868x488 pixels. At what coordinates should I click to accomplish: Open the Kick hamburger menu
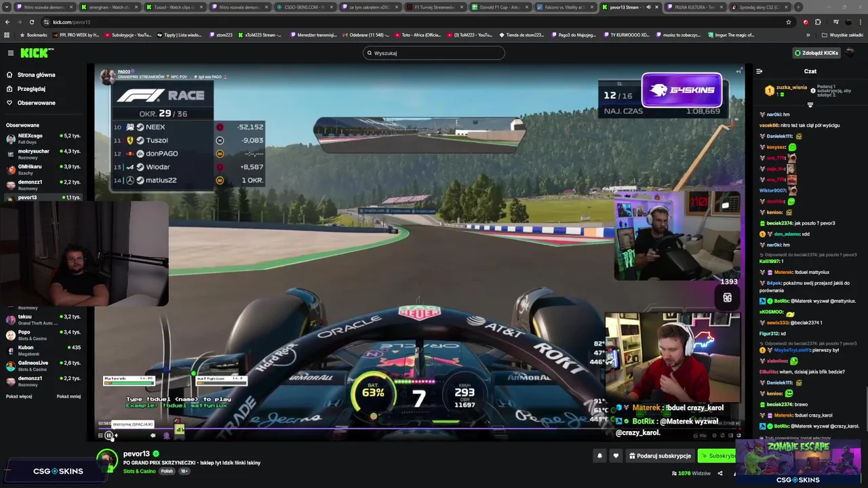point(11,53)
